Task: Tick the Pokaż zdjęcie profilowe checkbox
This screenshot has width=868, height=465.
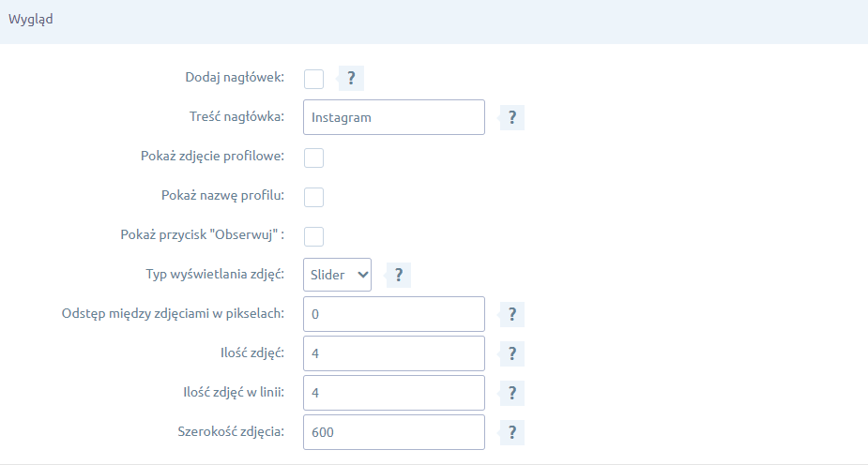Action: 313,157
